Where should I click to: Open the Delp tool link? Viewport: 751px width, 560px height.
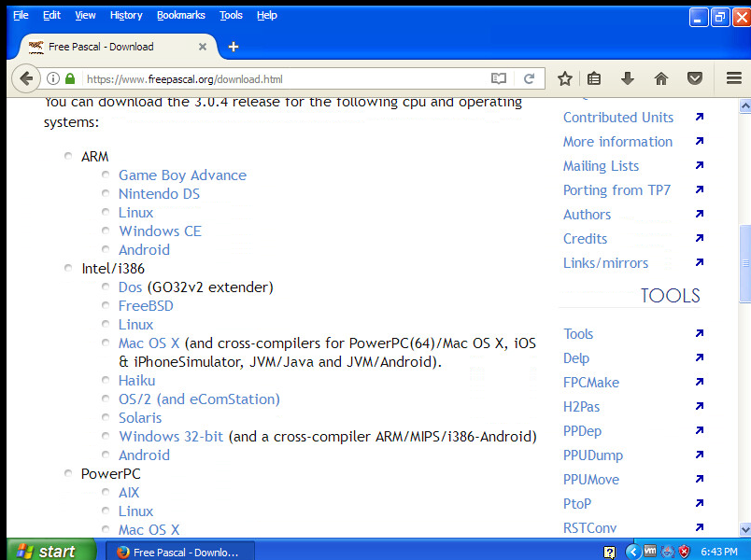(576, 358)
